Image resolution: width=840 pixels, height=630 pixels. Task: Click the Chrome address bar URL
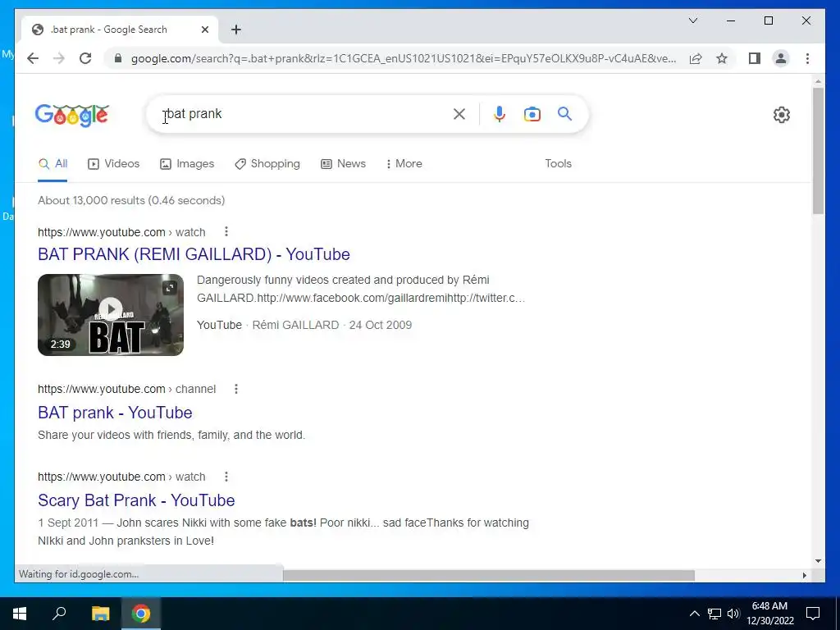coord(404,58)
